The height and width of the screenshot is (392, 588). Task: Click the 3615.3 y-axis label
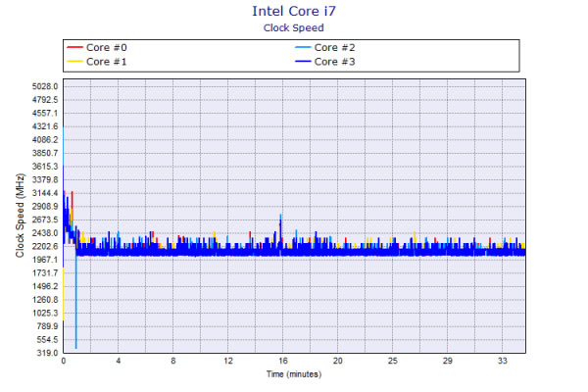45,167
